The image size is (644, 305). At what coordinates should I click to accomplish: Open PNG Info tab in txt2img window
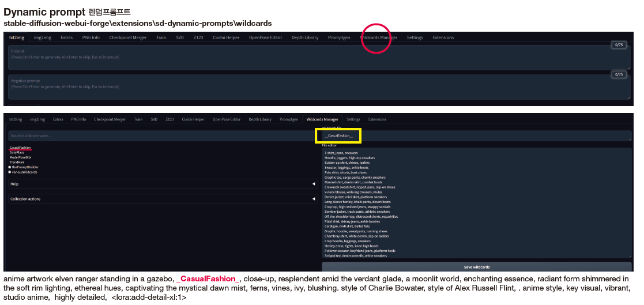(91, 37)
